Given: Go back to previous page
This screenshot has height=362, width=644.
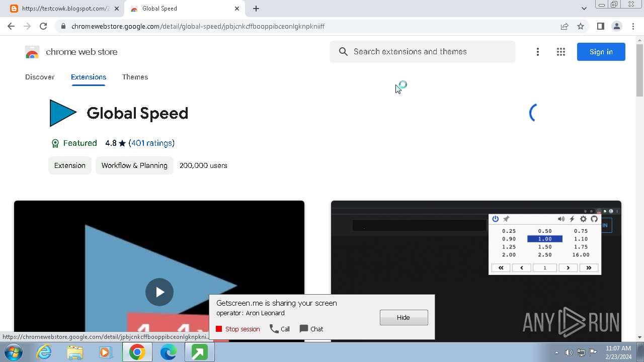Looking at the screenshot, I should coord(11,26).
